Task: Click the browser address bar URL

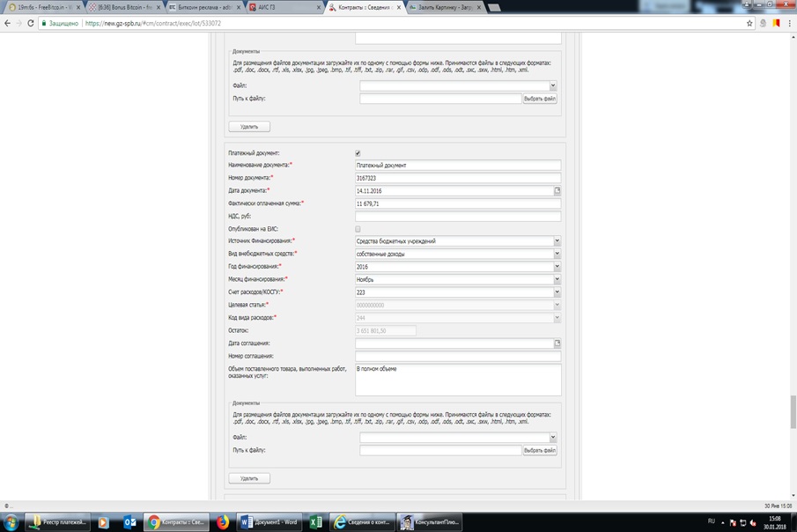Action: click(x=153, y=24)
